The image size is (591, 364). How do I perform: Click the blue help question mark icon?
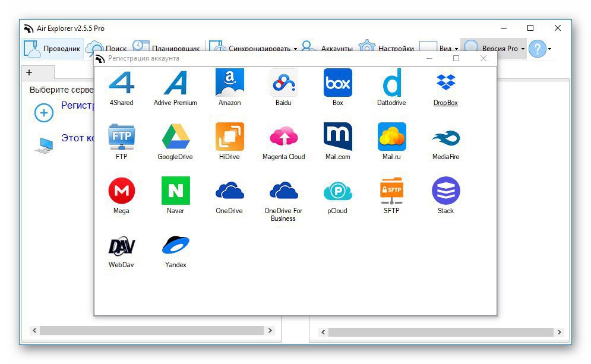pos(537,49)
